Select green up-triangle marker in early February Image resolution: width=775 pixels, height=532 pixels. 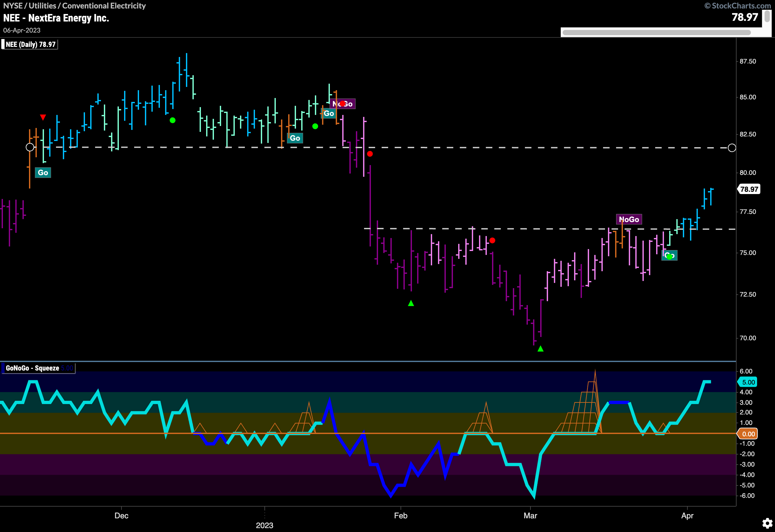click(411, 303)
